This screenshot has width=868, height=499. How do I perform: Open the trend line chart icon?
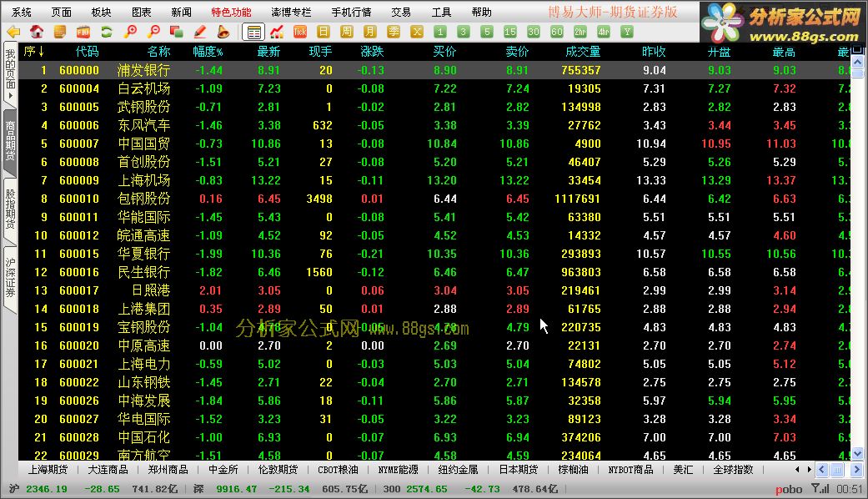277,32
